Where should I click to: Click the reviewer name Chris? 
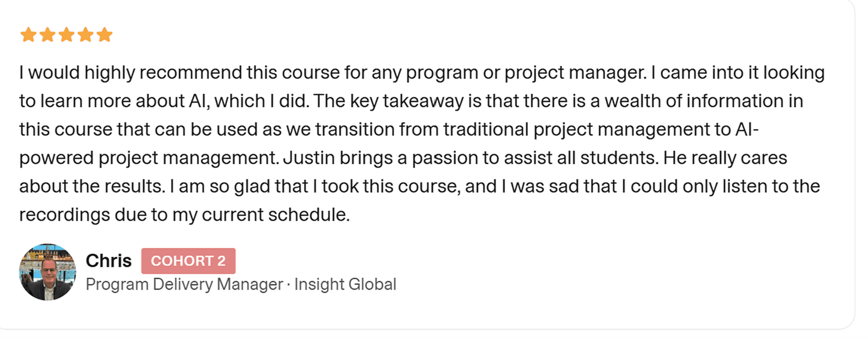(x=108, y=261)
